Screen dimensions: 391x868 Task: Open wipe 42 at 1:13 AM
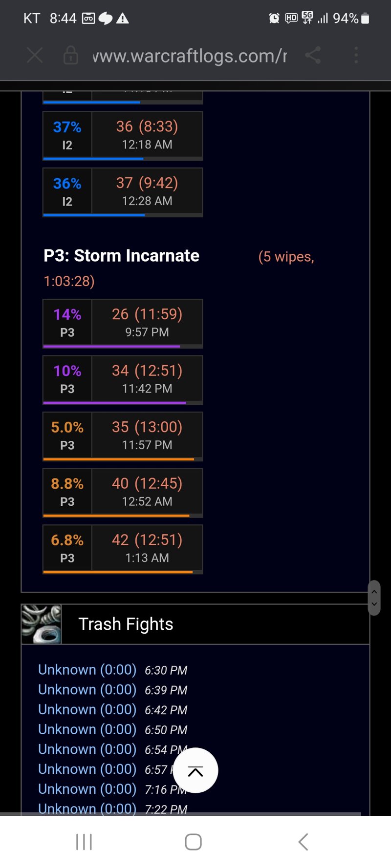(123, 549)
